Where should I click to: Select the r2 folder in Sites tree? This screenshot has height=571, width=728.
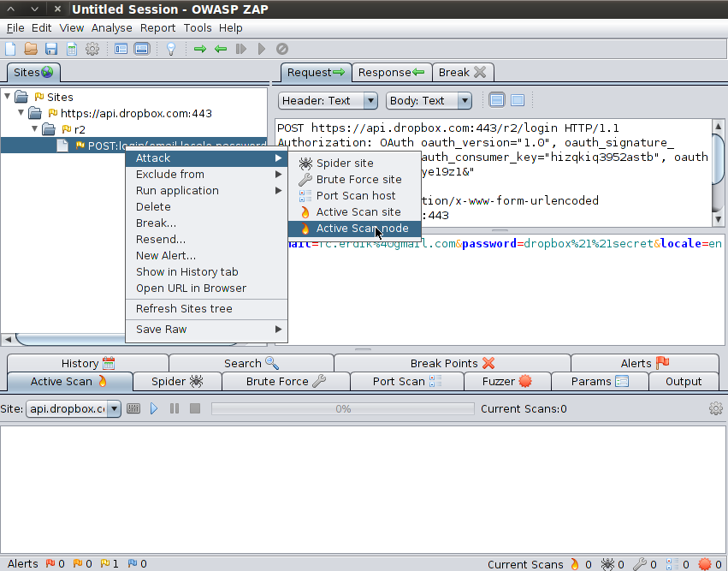tap(80, 129)
